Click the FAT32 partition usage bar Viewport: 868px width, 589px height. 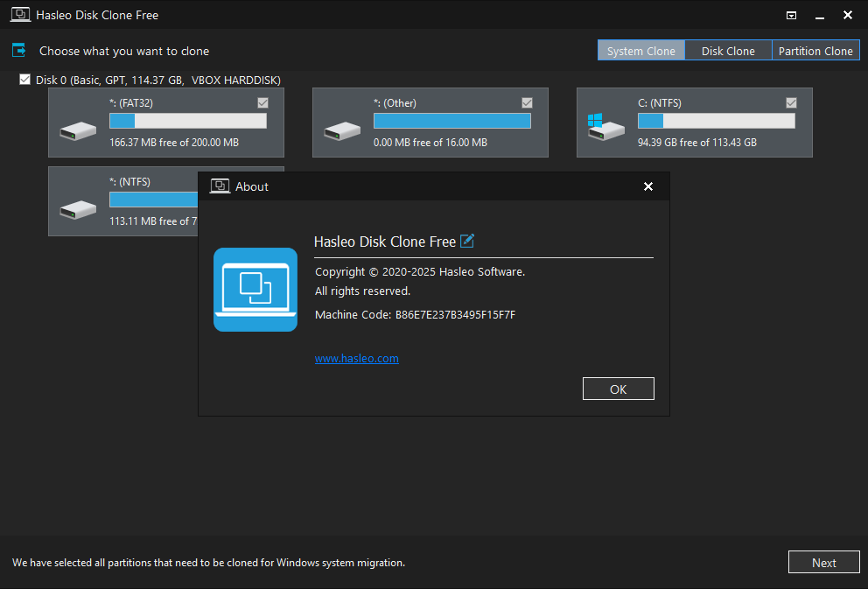coord(187,121)
